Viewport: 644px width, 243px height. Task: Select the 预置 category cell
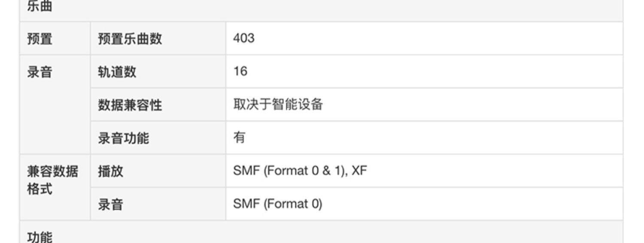pos(39,39)
